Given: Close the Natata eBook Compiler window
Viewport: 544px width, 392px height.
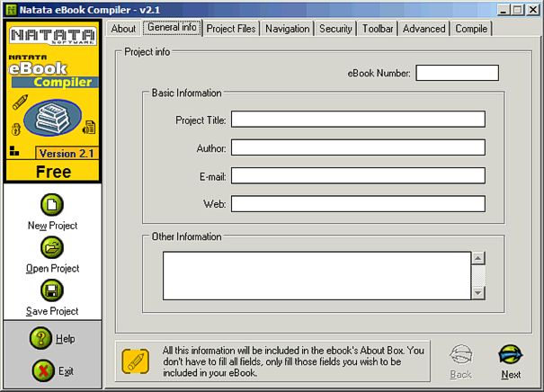Looking at the screenshot, I should (x=533, y=10).
